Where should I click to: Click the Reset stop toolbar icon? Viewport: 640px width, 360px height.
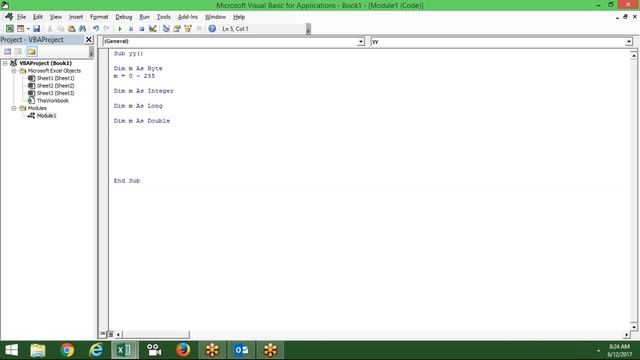pyautogui.click(x=142, y=29)
